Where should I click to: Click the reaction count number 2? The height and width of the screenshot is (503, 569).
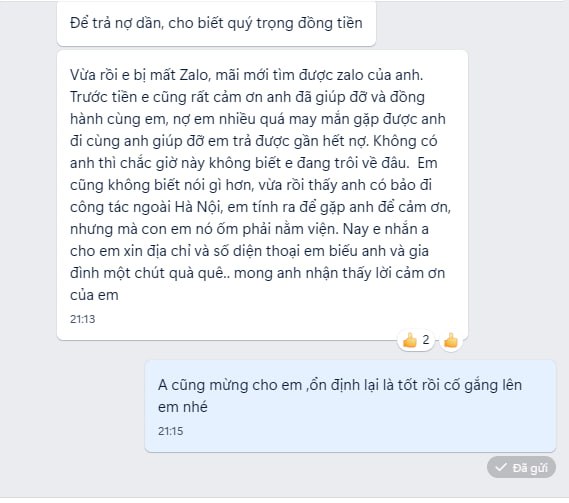point(426,340)
